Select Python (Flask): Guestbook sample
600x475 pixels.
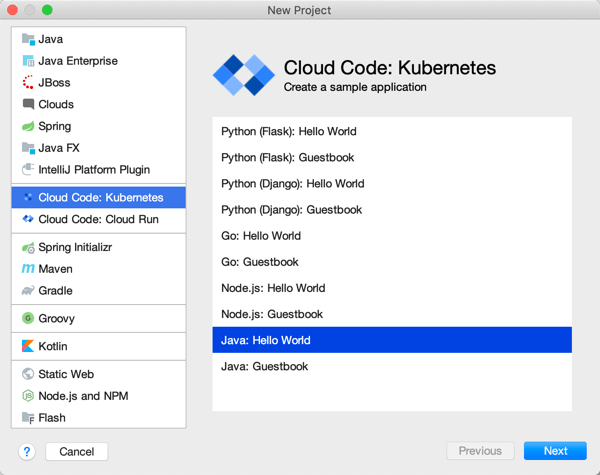click(392, 157)
